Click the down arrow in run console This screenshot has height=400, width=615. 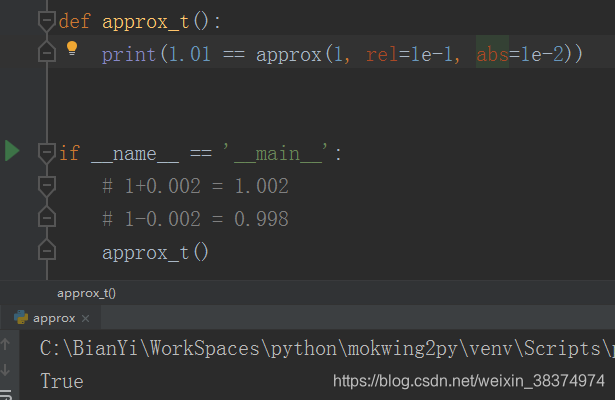[5, 369]
